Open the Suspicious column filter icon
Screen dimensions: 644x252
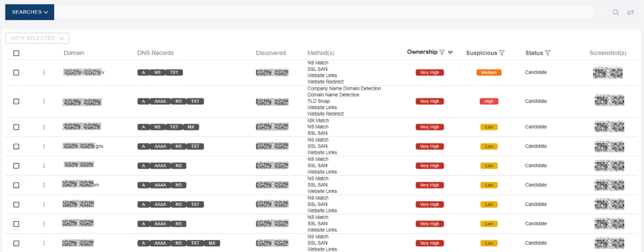click(x=502, y=53)
